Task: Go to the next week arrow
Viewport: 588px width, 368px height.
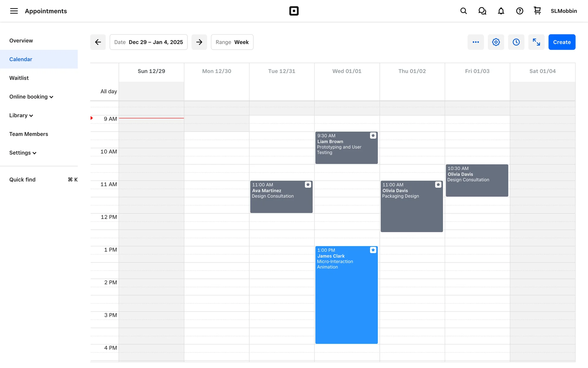Action: [x=199, y=42]
